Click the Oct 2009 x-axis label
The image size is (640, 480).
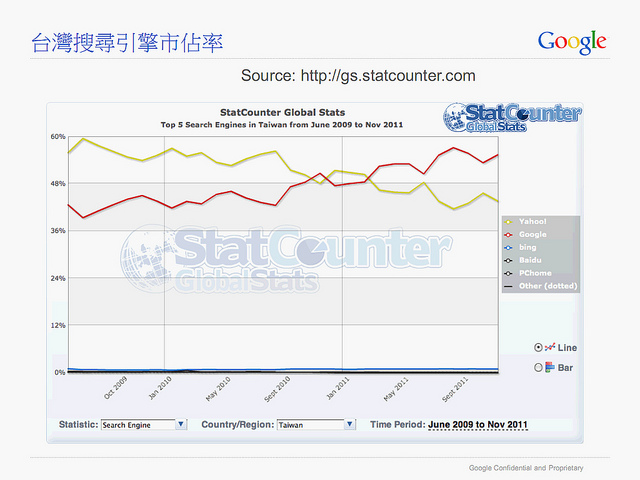115,387
